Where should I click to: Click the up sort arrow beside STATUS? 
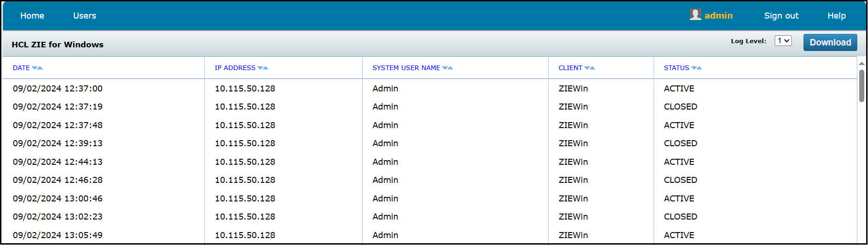(700, 68)
